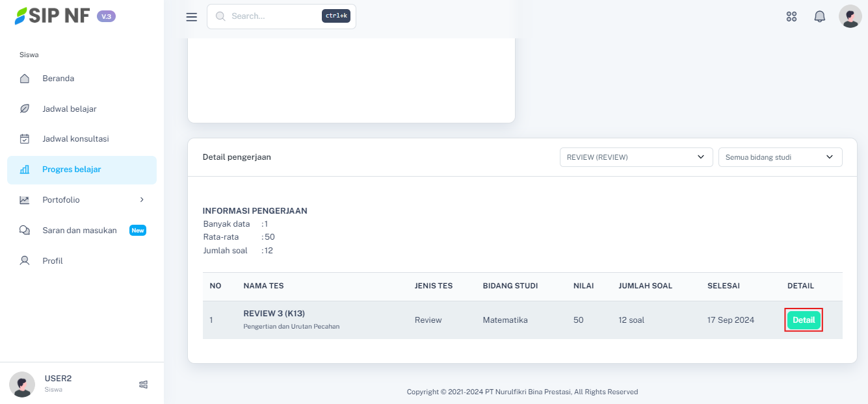Click the icon beside USER2 in sidebar footer
Screen dimensions: 868x404
(143, 385)
